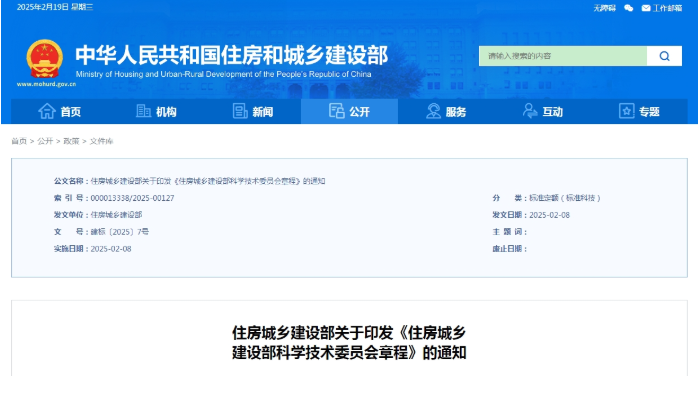Click the search magnifier button
The height and width of the screenshot is (407, 698).
coord(664,56)
